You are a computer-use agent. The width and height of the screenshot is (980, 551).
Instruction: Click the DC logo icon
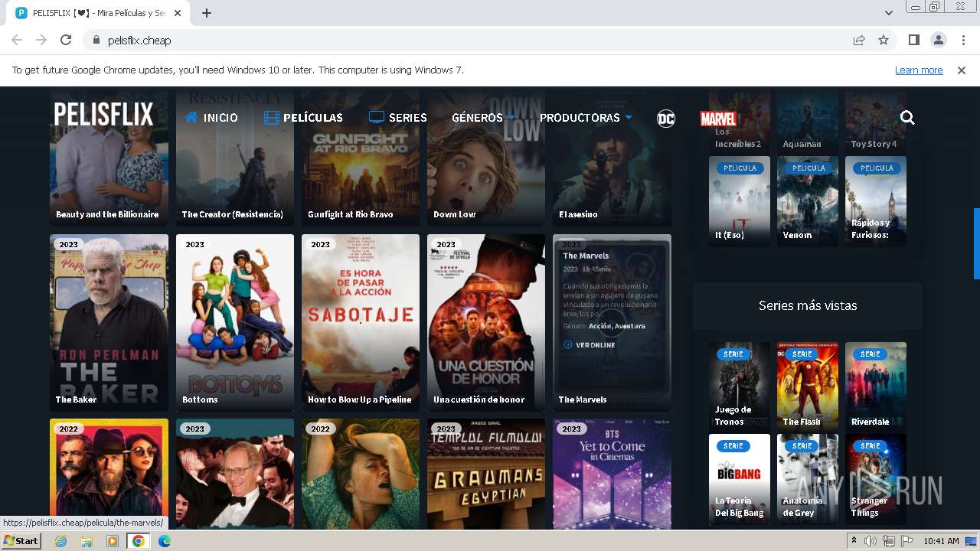pos(666,118)
